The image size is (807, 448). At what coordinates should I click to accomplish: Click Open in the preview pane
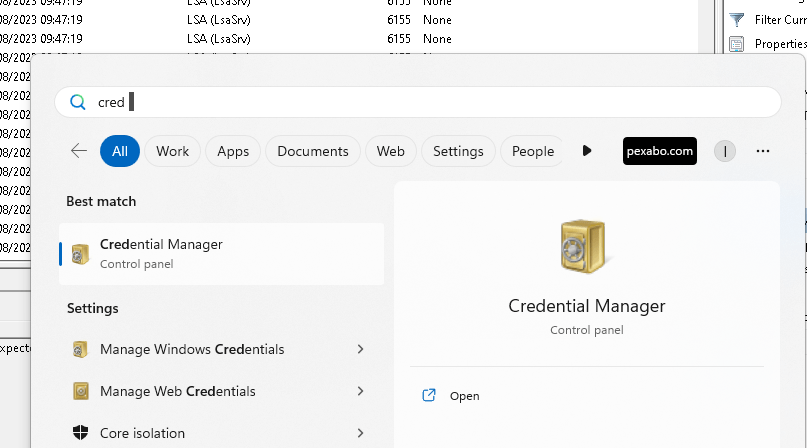pos(464,395)
